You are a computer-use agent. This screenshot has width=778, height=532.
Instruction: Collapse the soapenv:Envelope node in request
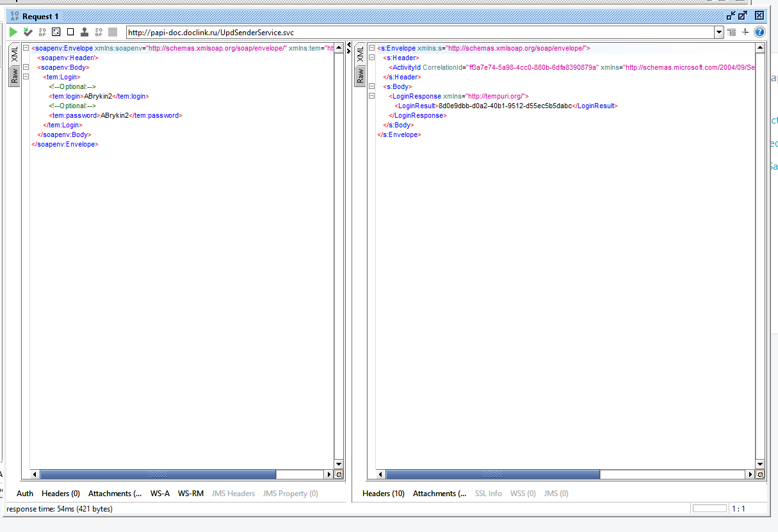pyautogui.click(x=25, y=48)
